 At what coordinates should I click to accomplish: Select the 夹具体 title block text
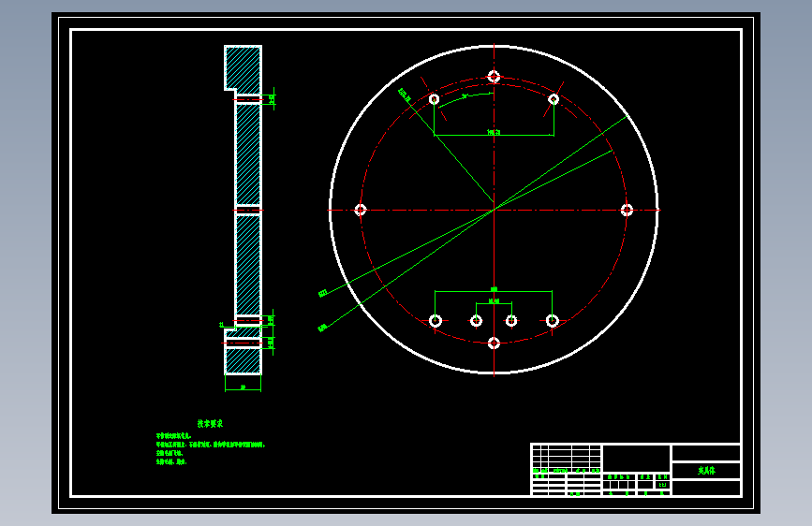(x=706, y=471)
